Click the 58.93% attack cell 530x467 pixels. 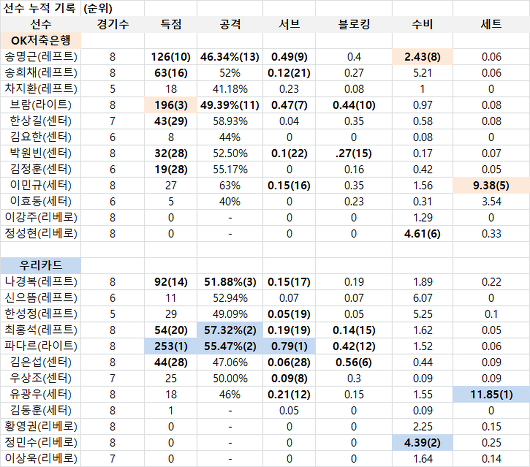click(230, 121)
